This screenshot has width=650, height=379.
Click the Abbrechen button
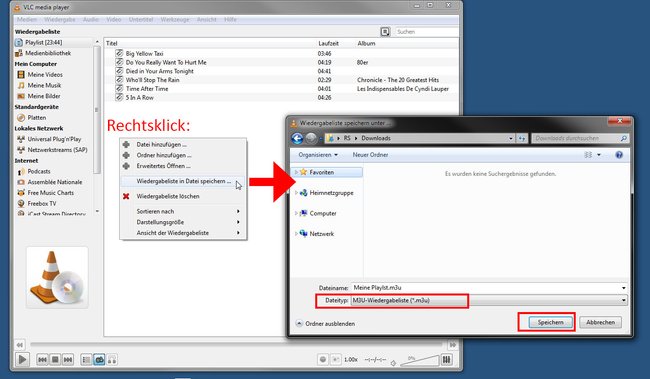pos(600,322)
